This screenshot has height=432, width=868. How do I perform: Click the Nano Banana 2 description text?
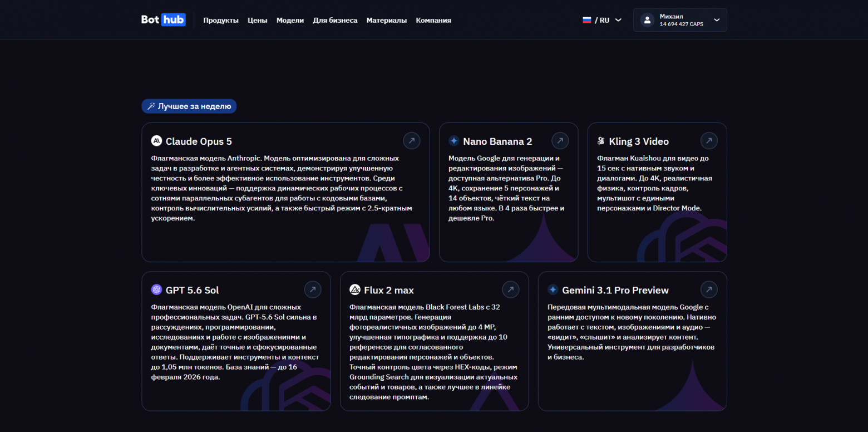506,188
